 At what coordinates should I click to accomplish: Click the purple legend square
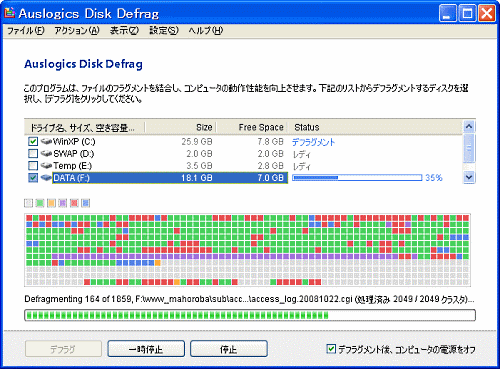(63, 203)
